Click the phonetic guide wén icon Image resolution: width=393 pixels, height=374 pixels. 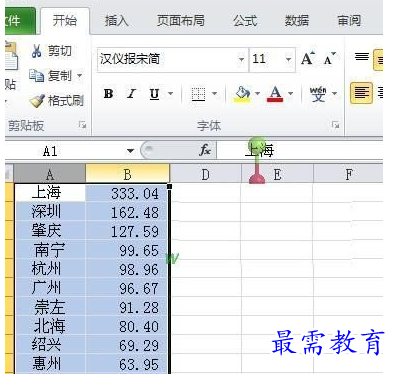pos(318,94)
